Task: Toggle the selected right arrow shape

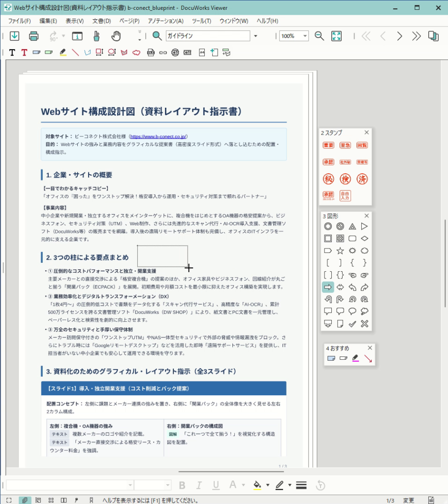Action: point(328,287)
